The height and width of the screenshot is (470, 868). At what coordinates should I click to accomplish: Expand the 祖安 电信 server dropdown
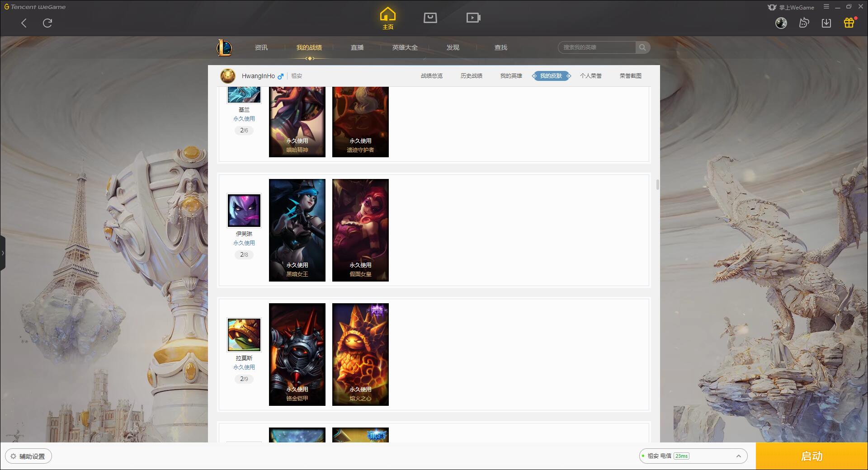click(693, 456)
